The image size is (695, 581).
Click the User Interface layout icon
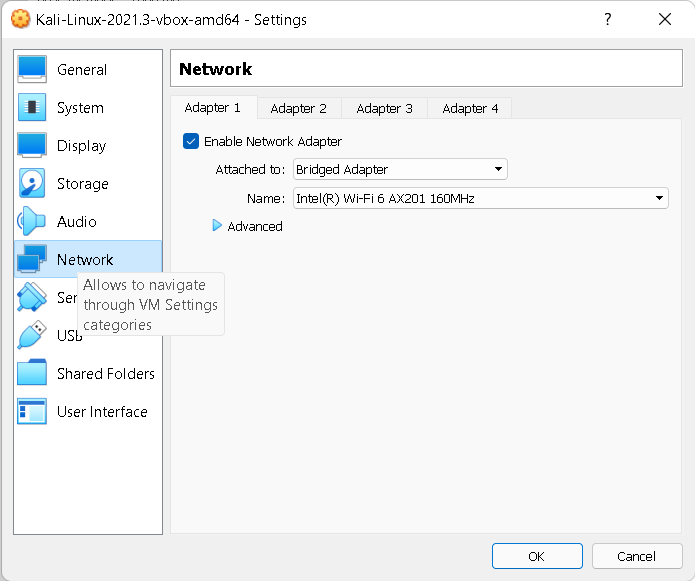[32, 411]
